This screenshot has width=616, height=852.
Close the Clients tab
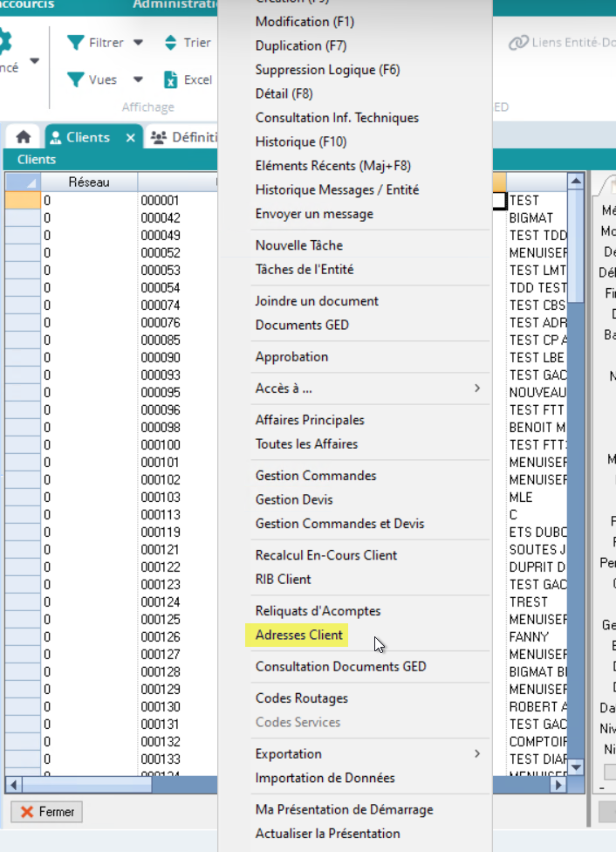tap(130, 137)
